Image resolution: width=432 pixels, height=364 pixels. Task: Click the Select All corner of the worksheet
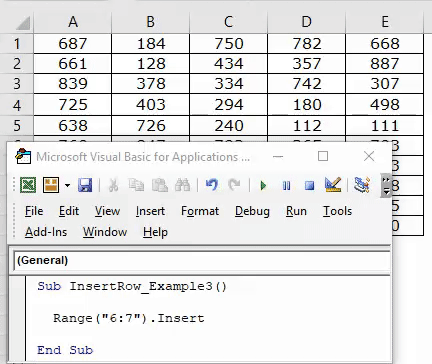(x=22, y=22)
